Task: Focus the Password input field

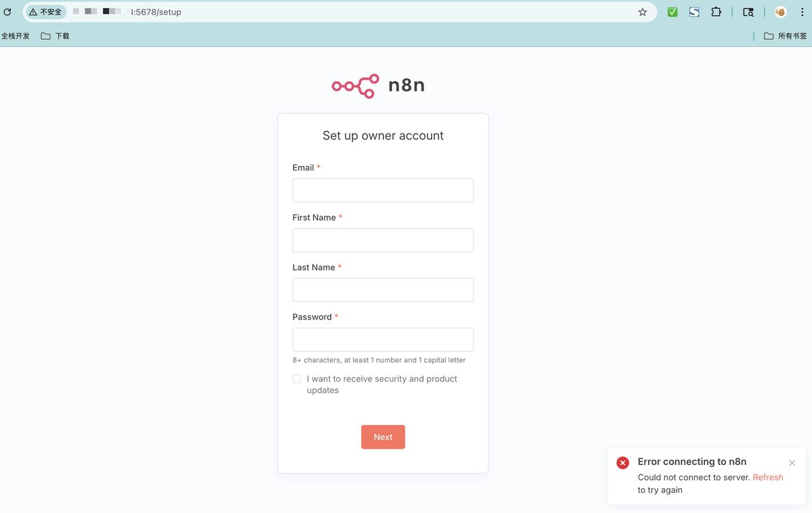Action: 383,339
